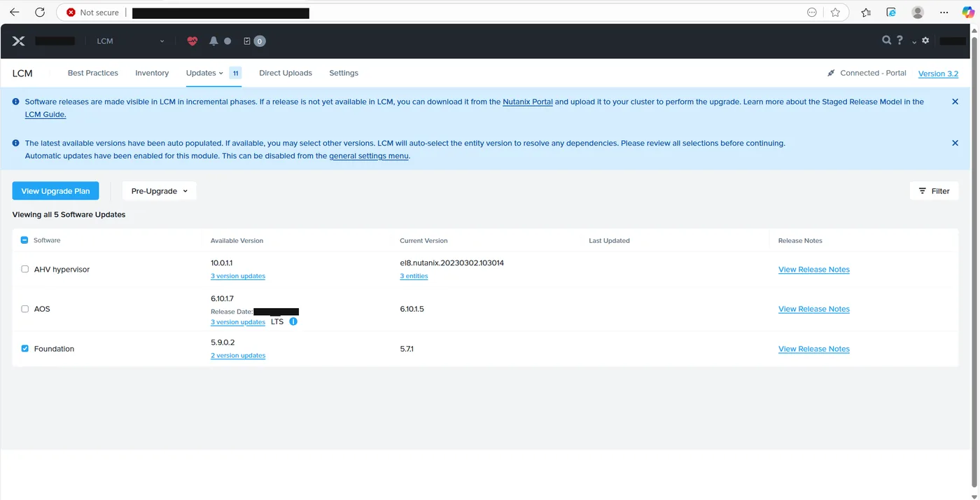980x500 pixels.
Task: Open the browser collections icon
Action: pos(891,12)
